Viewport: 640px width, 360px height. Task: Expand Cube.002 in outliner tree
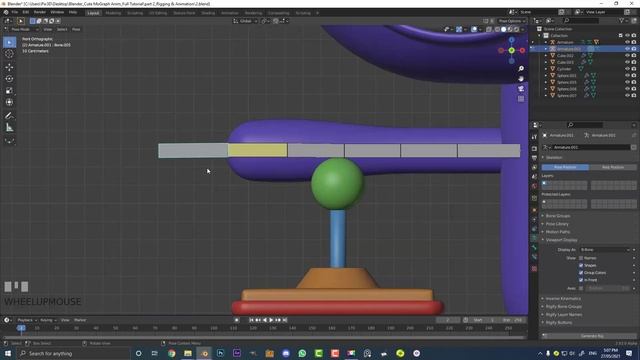click(546, 56)
